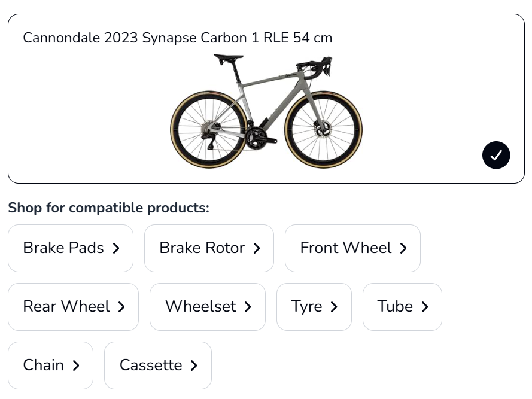This screenshot has width=532, height=399.
Task: Click the bike product photo
Action: click(x=266, y=111)
